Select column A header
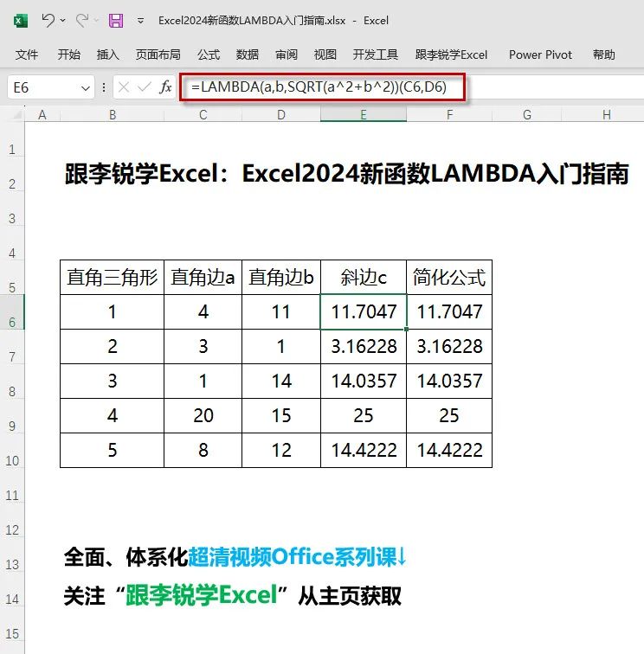 [x=42, y=115]
